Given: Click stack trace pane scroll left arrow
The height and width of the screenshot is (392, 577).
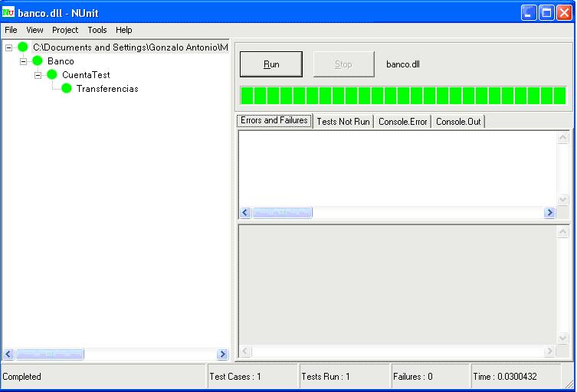Looking at the screenshot, I should click(245, 351).
